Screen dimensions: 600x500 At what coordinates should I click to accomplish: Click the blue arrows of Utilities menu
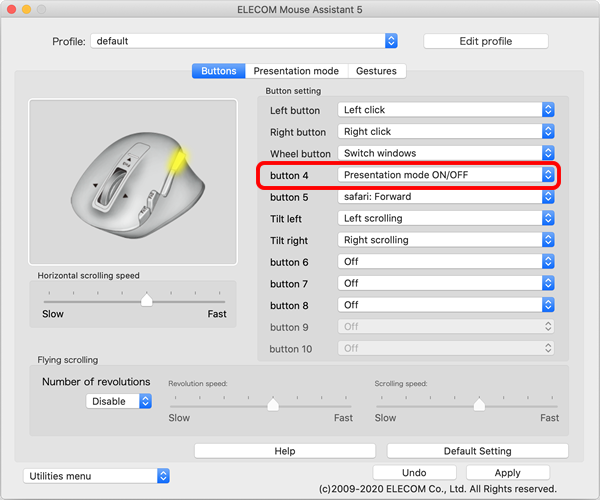point(163,476)
